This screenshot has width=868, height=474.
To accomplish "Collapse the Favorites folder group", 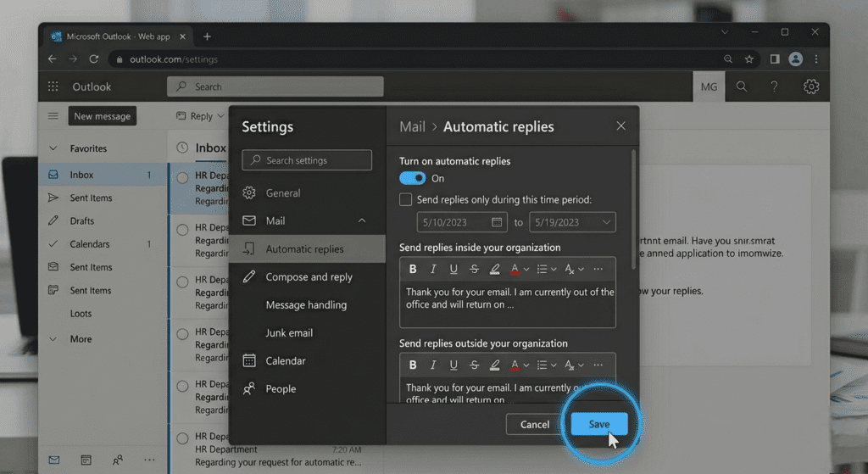I will pos(53,148).
